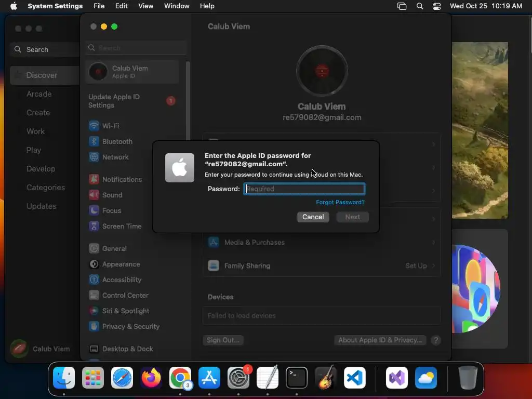
Task: Click the Stage Manager menu bar icon
Action: click(402, 6)
